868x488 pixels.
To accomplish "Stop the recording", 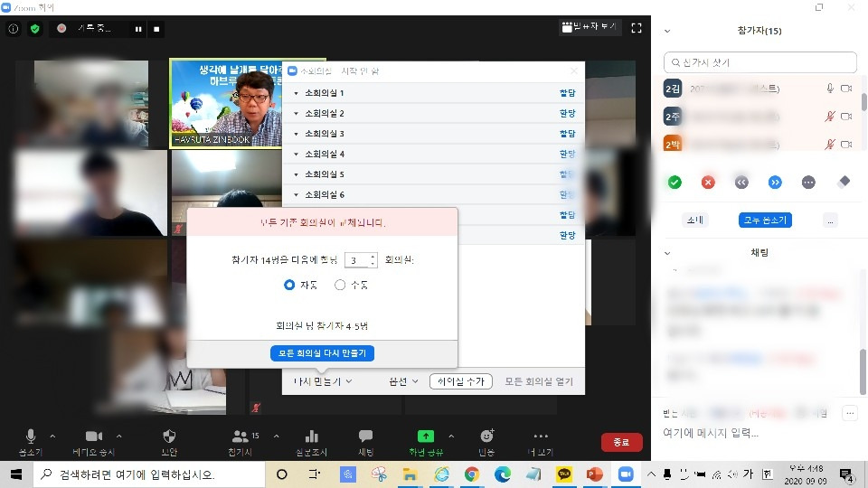I will click(156, 29).
